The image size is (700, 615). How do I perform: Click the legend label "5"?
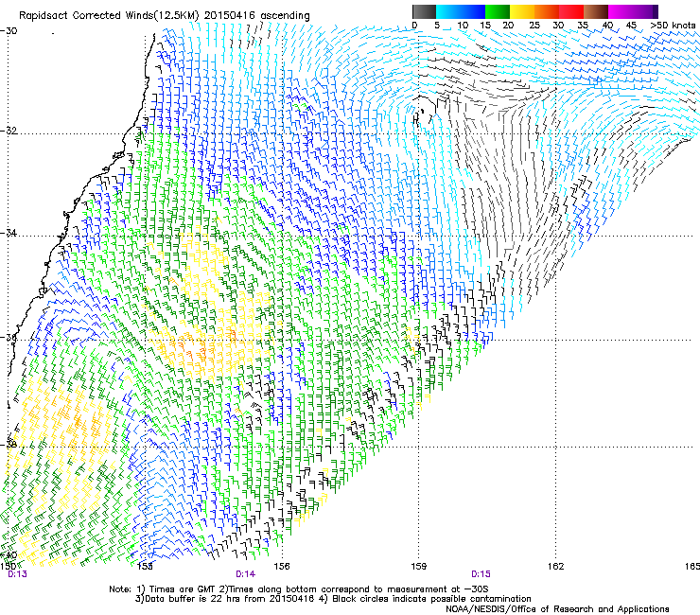click(x=437, y=26)
